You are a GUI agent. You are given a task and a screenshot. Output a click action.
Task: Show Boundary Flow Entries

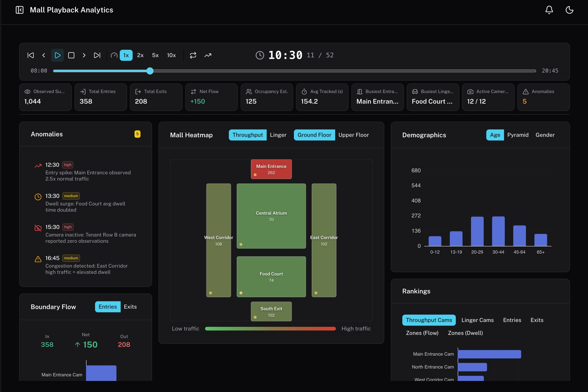pos(108,307)
